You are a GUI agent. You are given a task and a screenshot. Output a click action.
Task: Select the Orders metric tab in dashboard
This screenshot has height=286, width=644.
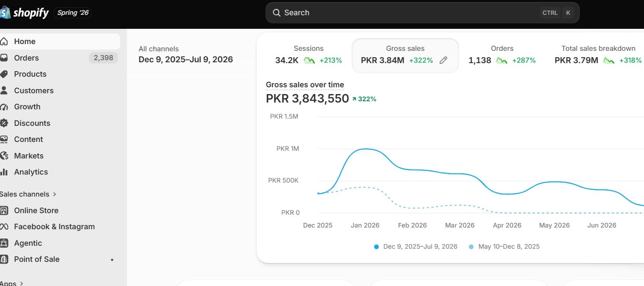[x=502, y=55]
